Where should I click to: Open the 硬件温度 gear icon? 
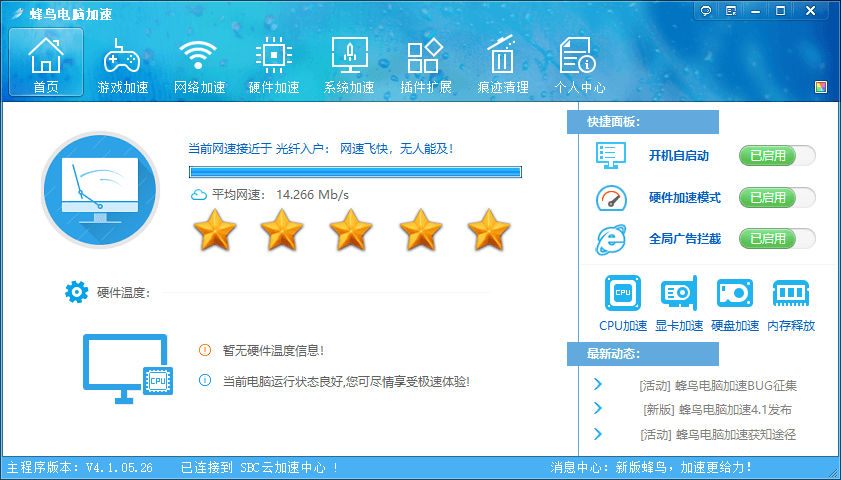pos(76,292)
